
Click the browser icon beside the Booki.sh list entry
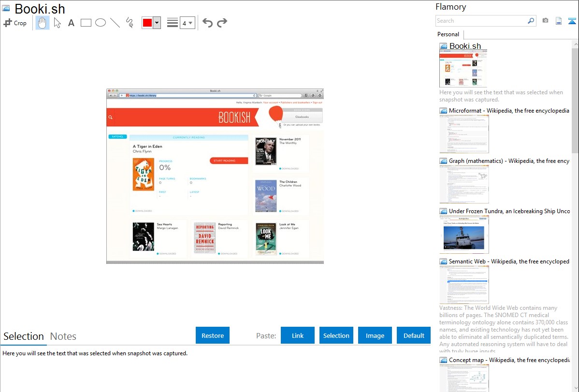coord(444,46)
